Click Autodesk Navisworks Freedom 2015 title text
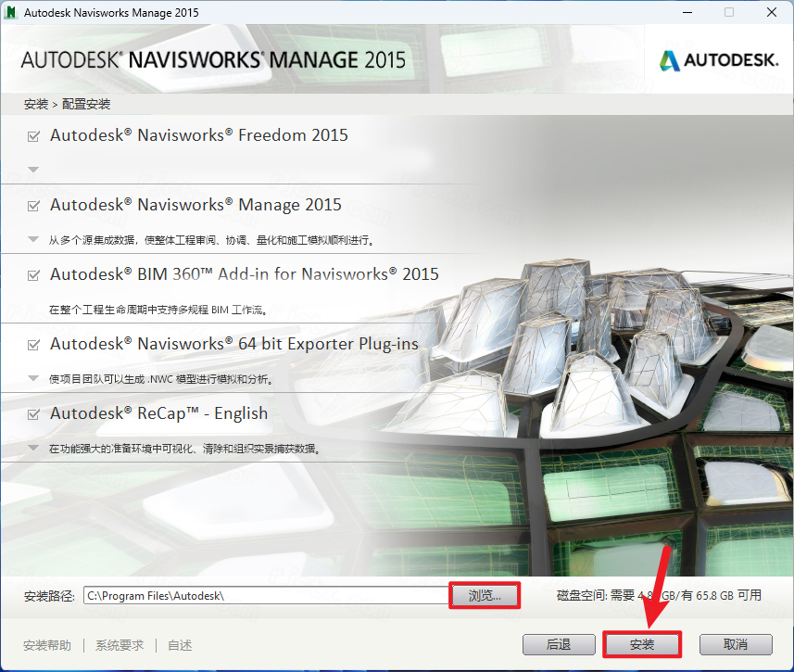794x672 pixels. click(199, 135)
